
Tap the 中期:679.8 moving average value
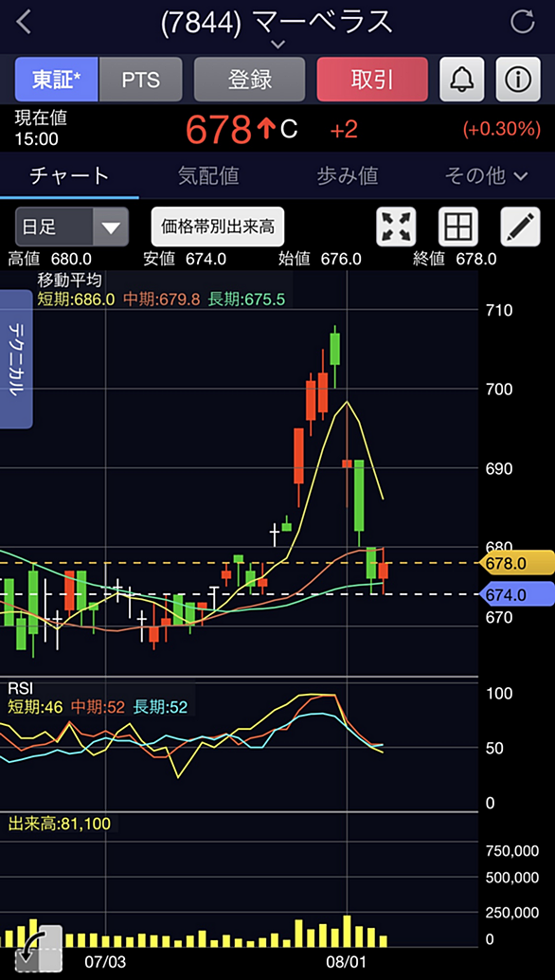coord(161,299)
